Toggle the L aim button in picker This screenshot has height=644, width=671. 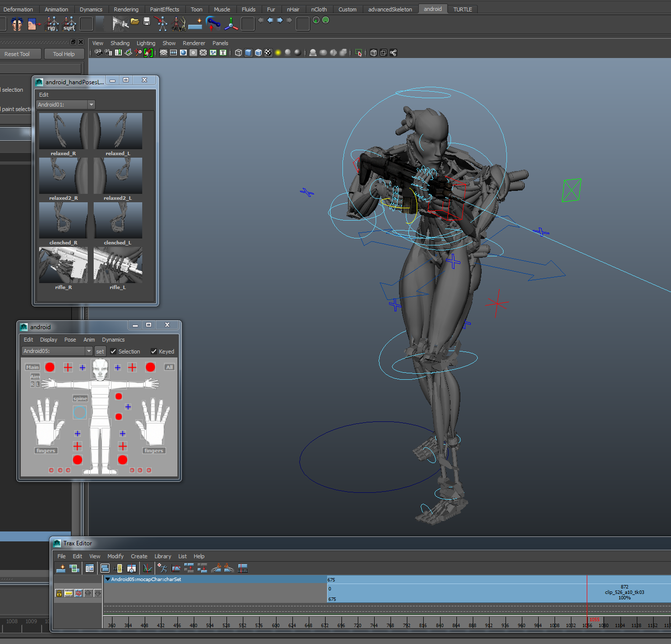[x=38, y=384]
